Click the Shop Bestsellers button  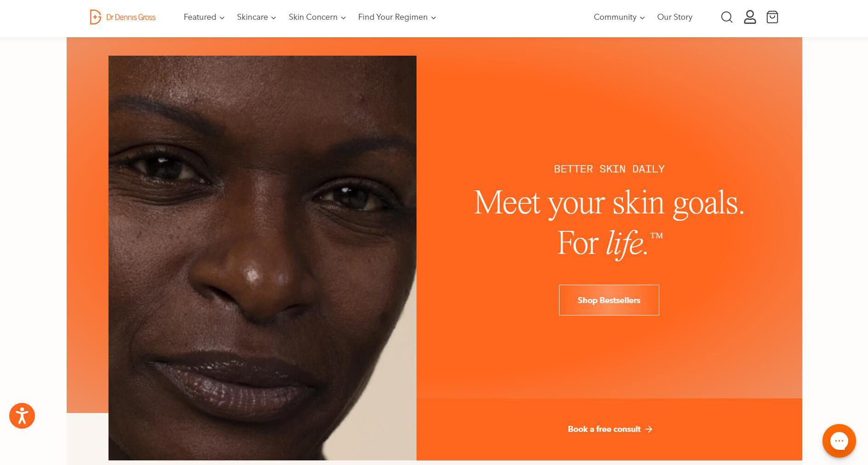(x=609, y=300)
